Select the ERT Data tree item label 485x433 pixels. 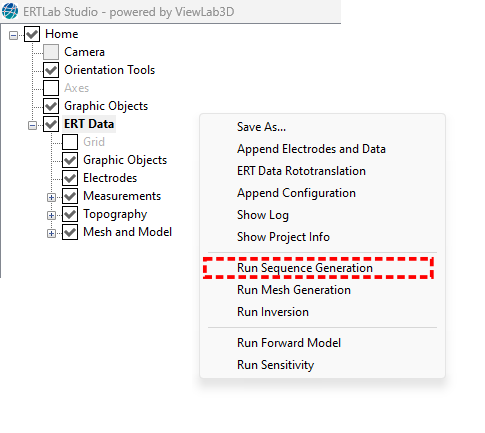(x=89, y=124)
